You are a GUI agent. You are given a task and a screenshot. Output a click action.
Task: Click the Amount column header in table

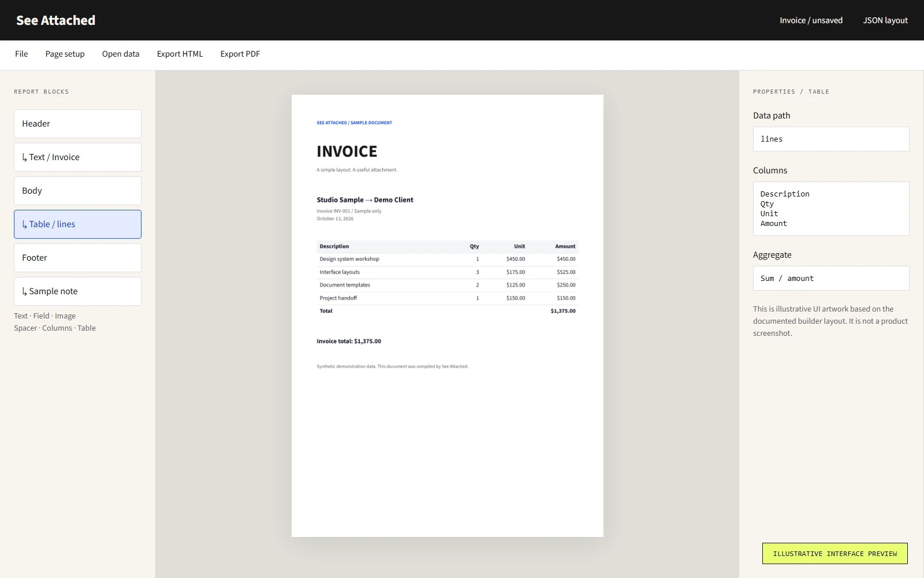click(x=565, y=246)
